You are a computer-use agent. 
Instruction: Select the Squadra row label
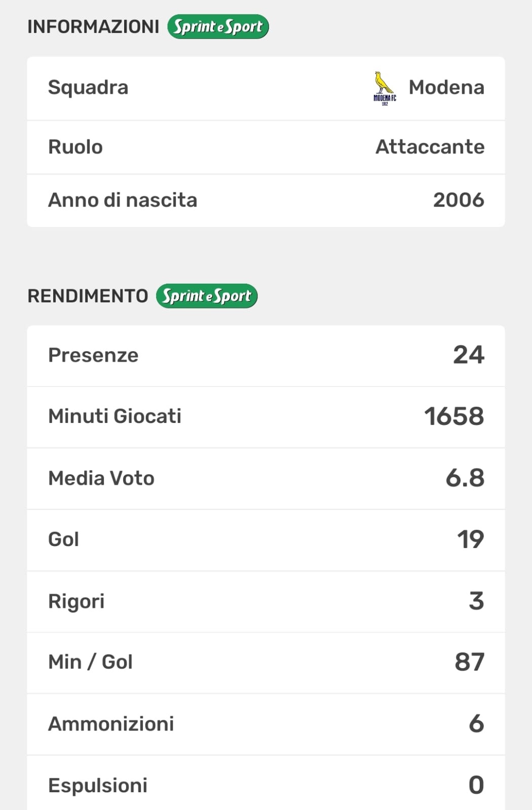click(x=88, y=87)
